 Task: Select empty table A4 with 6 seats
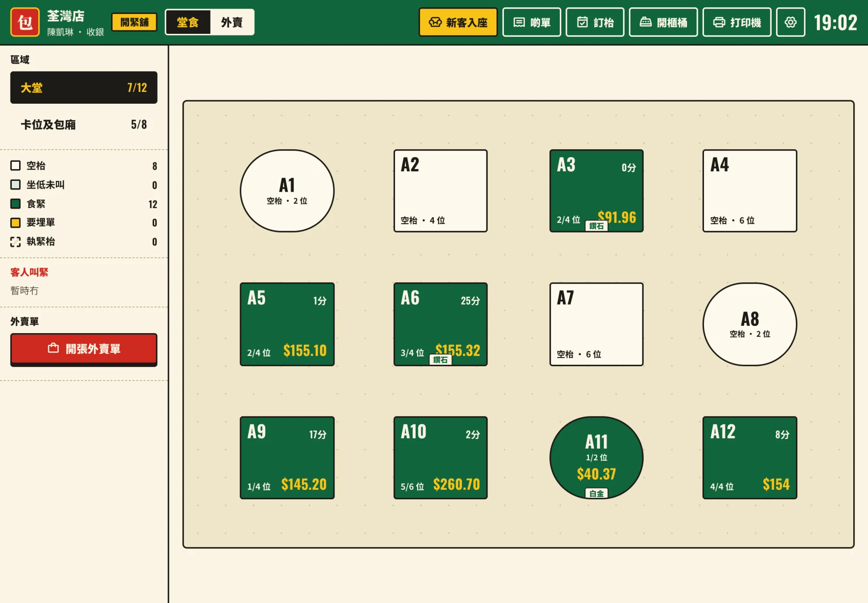tap(750, 191)
